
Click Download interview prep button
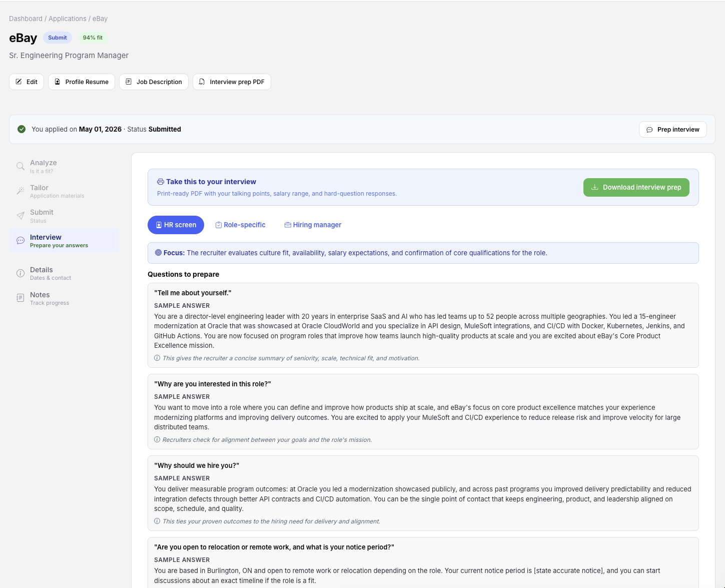pos(636,187)
